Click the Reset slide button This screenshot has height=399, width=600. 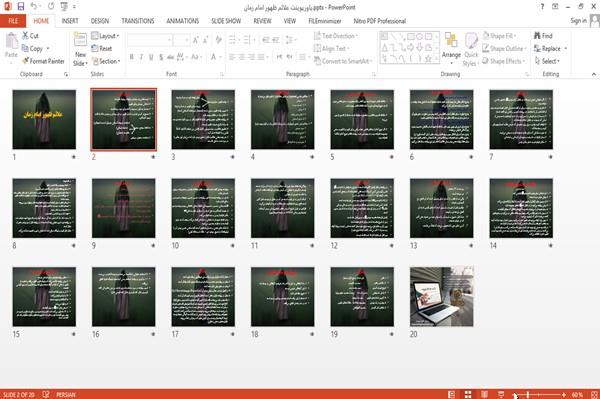point(102,49)
